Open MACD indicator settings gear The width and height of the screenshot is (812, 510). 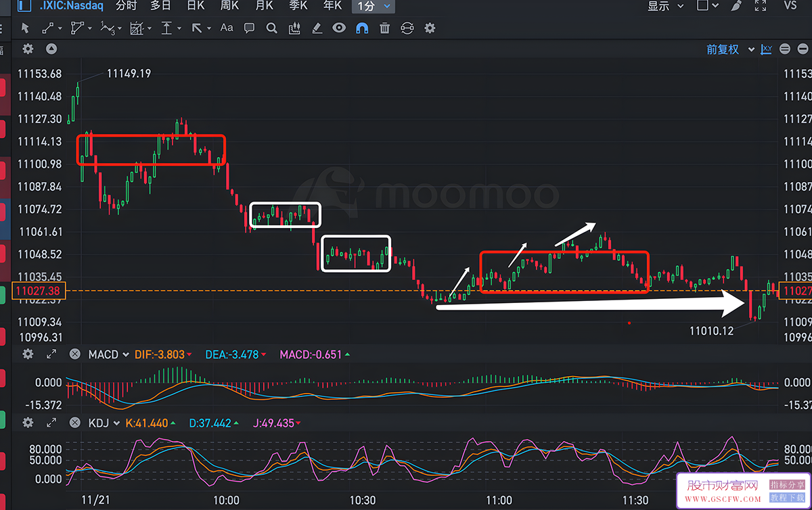coord(28,354)
